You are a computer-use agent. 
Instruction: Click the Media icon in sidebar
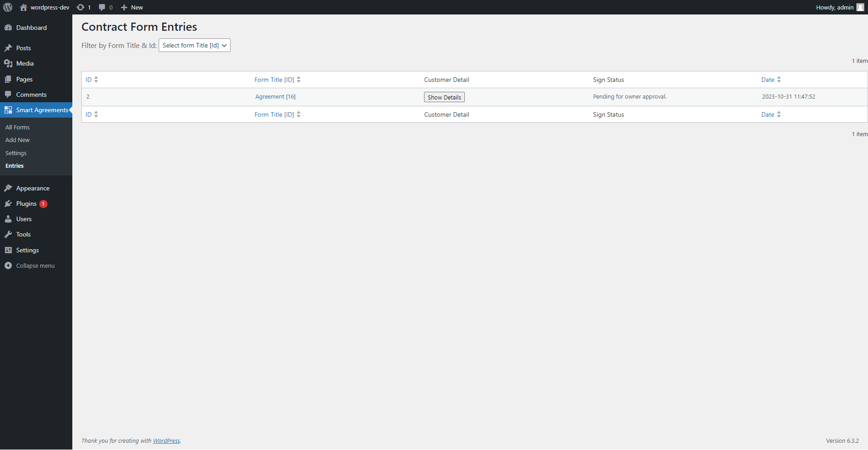click(8, 63)
